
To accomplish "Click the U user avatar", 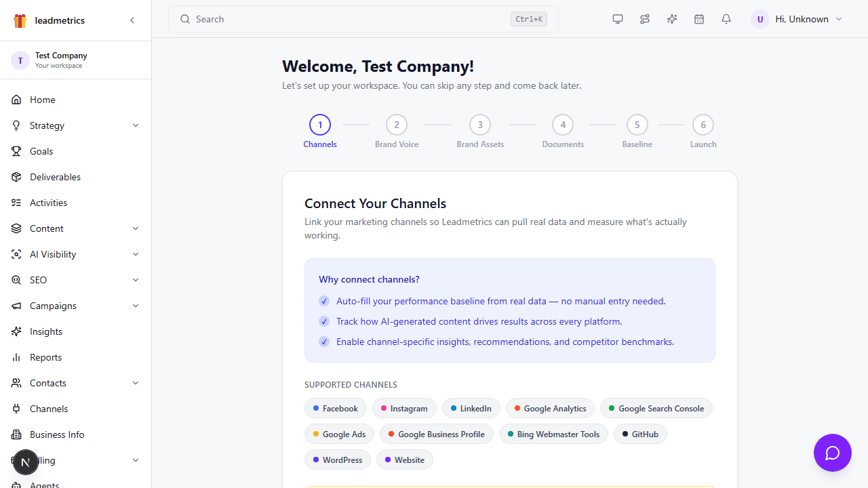I will pyautogui.click(x=760, y=19).
